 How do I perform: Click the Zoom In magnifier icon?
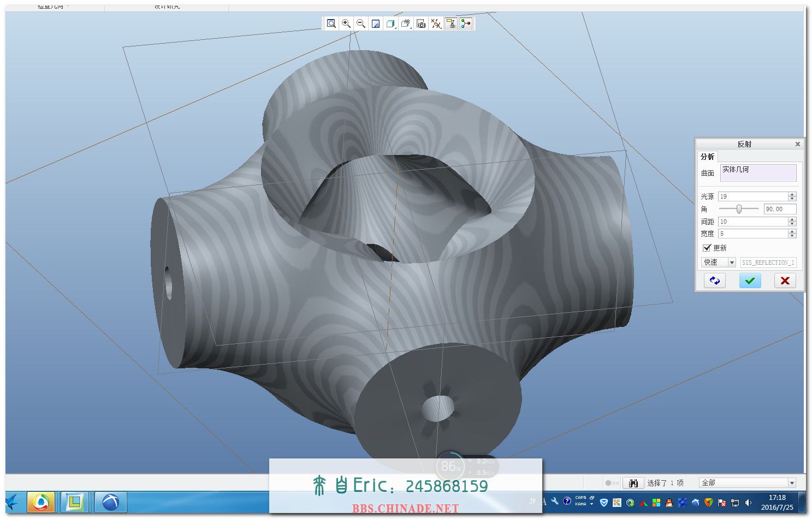346,23
